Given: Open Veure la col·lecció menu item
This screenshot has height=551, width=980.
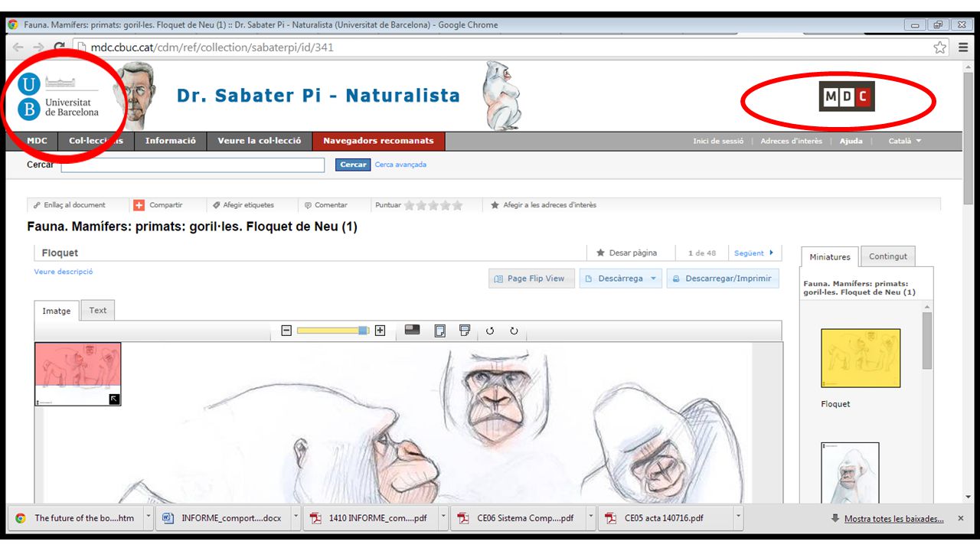Looking at the screenshot, I should [x=260, y=141].
